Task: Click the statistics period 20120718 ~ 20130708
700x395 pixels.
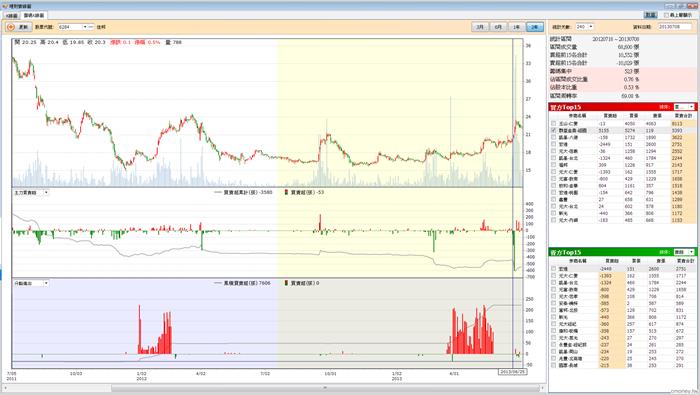Action: pos(616,39)
